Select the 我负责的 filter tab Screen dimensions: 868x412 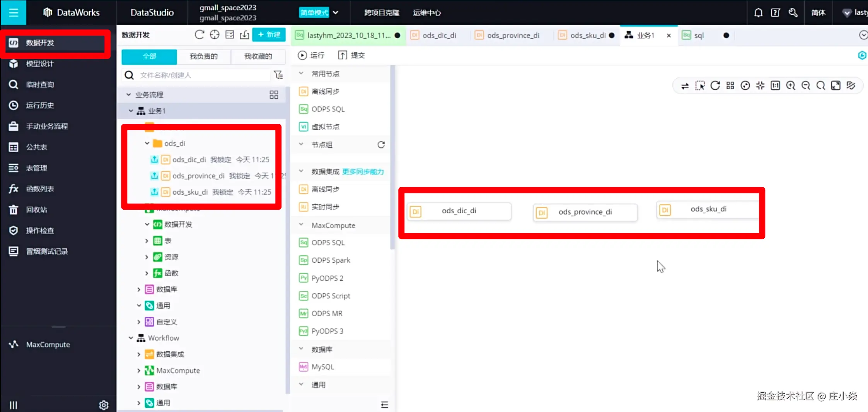(204, 56)
